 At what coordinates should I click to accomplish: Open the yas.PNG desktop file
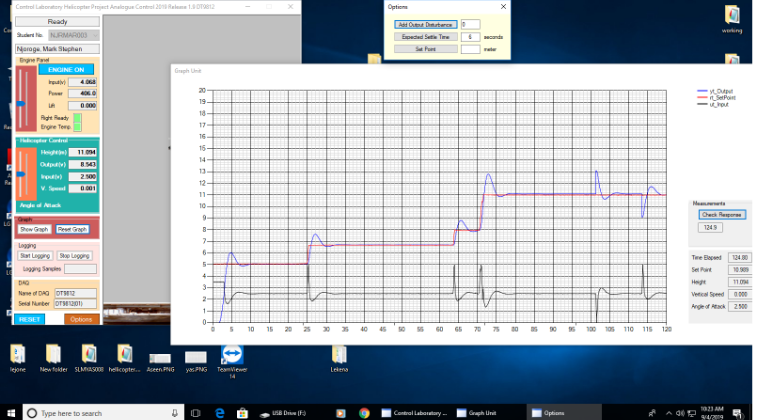pyautogui.click(x=196, y=357)
